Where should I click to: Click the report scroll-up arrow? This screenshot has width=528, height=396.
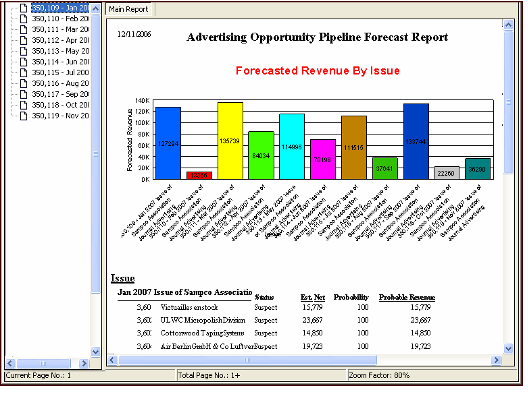508,25
